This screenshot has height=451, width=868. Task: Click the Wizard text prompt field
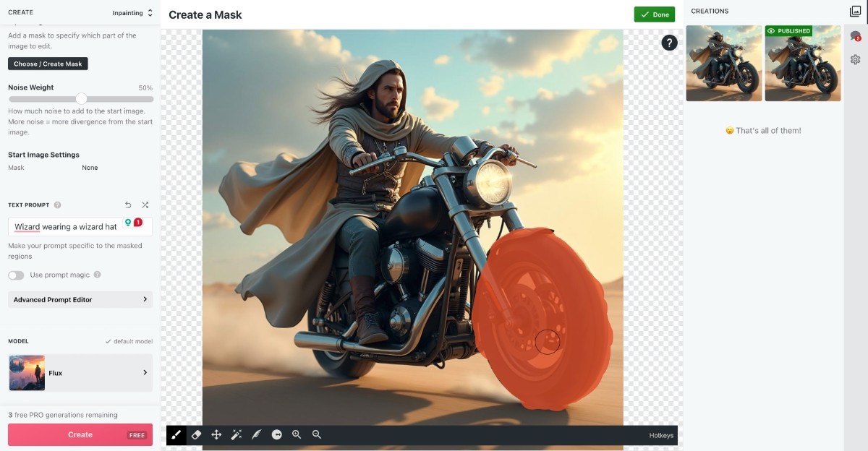pyautogui.click(x=67, y=227)
